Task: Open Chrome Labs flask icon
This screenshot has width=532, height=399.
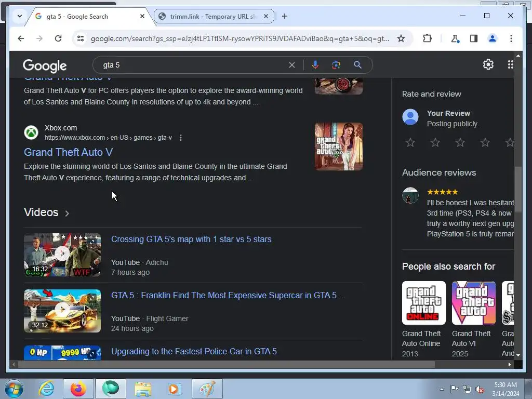Action: (455, 38)
